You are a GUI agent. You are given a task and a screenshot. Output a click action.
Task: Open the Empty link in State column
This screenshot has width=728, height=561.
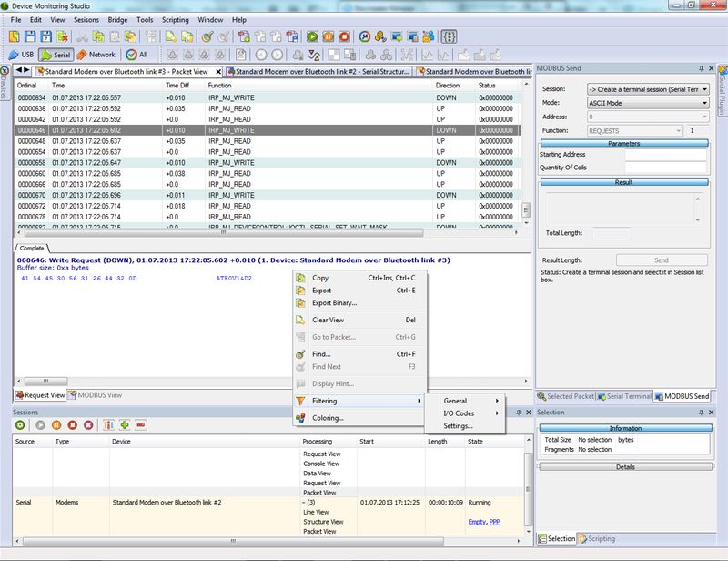coord(477,522)
